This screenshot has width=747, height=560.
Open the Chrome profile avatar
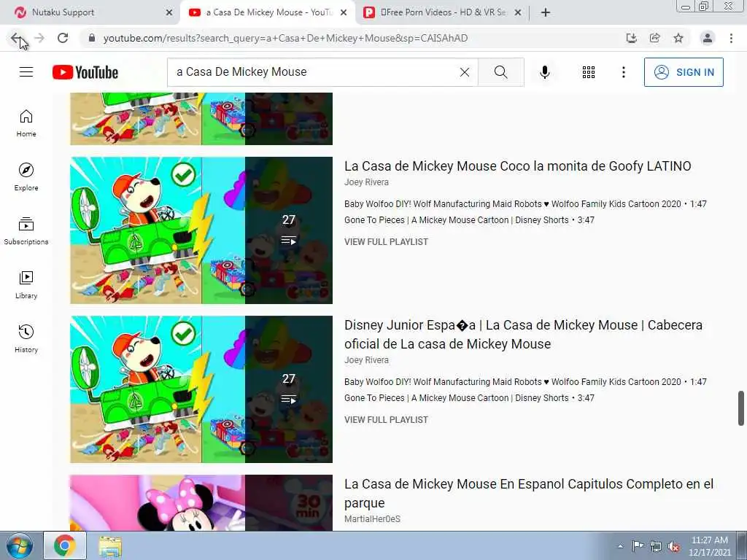coord(708,38)
